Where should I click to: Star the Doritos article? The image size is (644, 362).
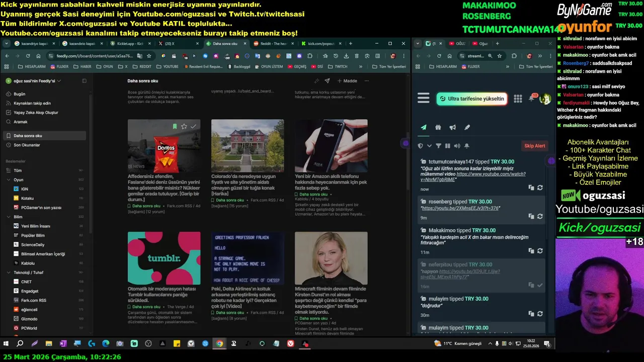tap(184, 127)
